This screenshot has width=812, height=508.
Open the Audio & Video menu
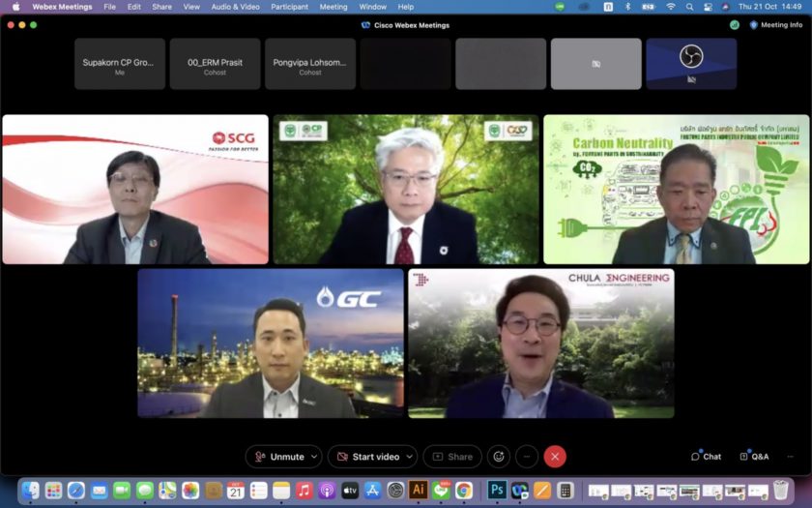tap(235, 7)
